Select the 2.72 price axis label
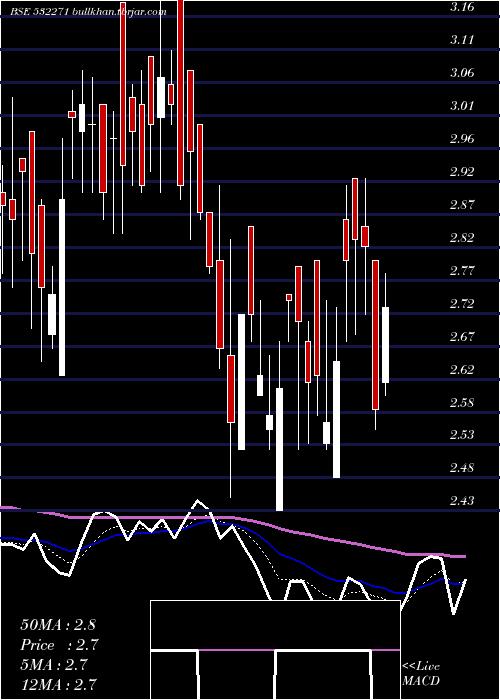This screenshot has height=700, width=500. tap(463, 304)
